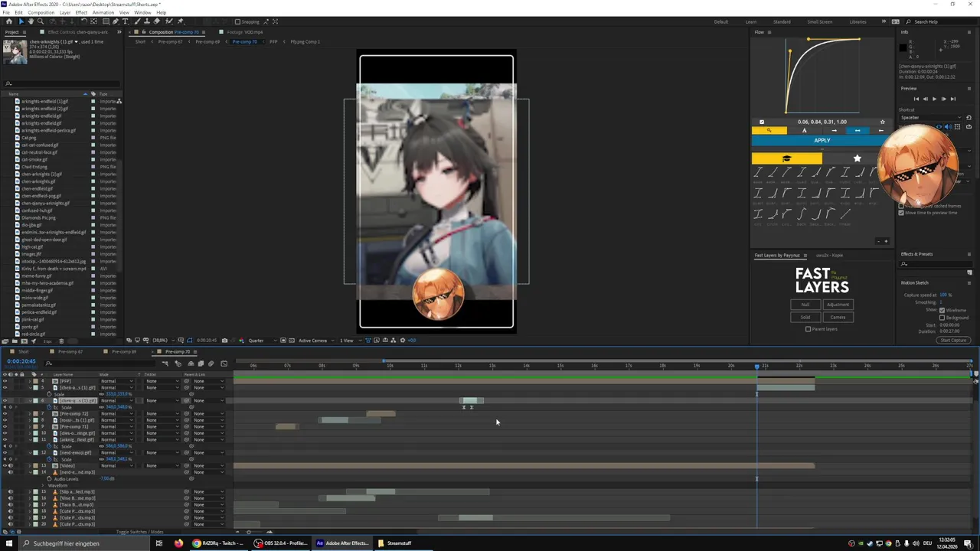Toggle Parent layers checkbox in Fast Layers
The width and height of the screenshot is (980, 551).
click(808, 329)
